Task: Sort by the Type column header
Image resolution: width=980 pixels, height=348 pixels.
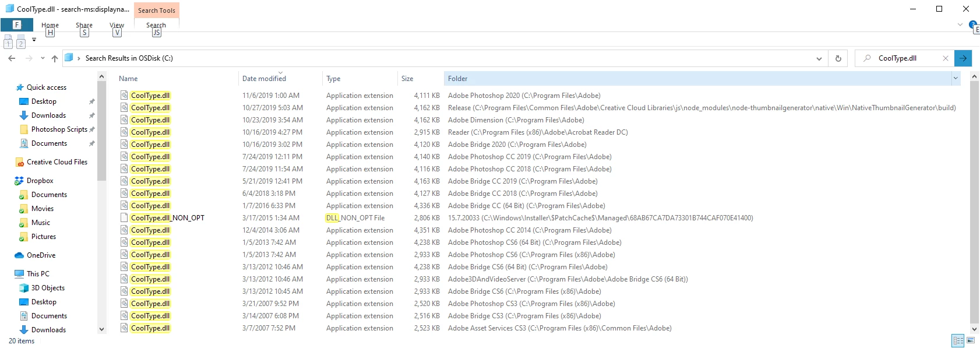Action: click(x=333, y=79)
